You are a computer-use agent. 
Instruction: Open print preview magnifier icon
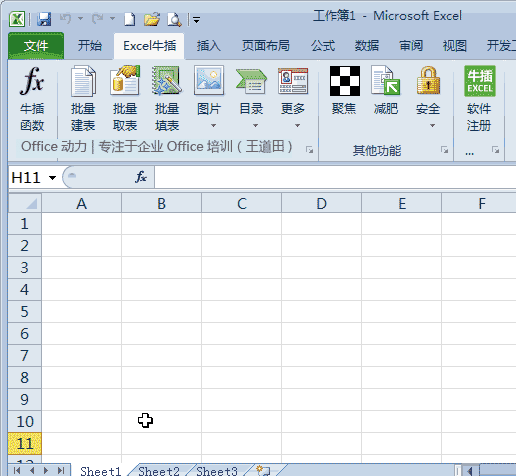(174, 20)
